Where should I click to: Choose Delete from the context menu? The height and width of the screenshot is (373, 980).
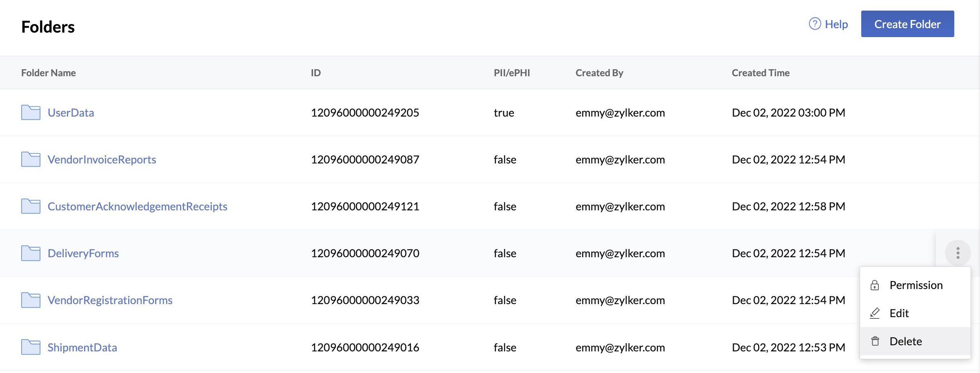[905, 341]
